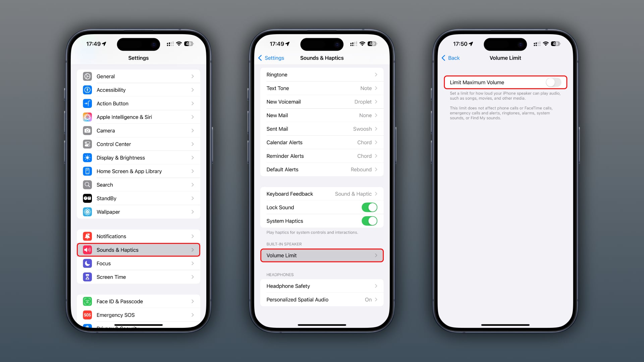Toggle System Haptics on or off
The height and width of the screenshot is (362, 644).
369,221
